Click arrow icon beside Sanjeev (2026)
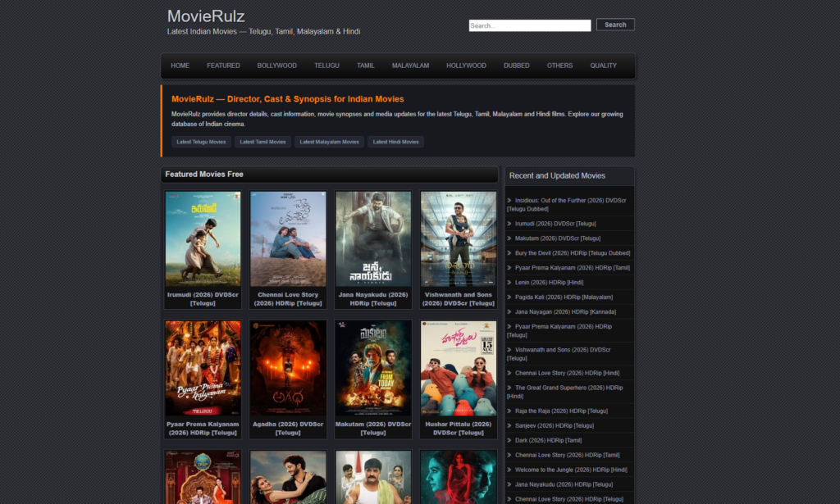The image size is (840, 504). pos(509,426)
